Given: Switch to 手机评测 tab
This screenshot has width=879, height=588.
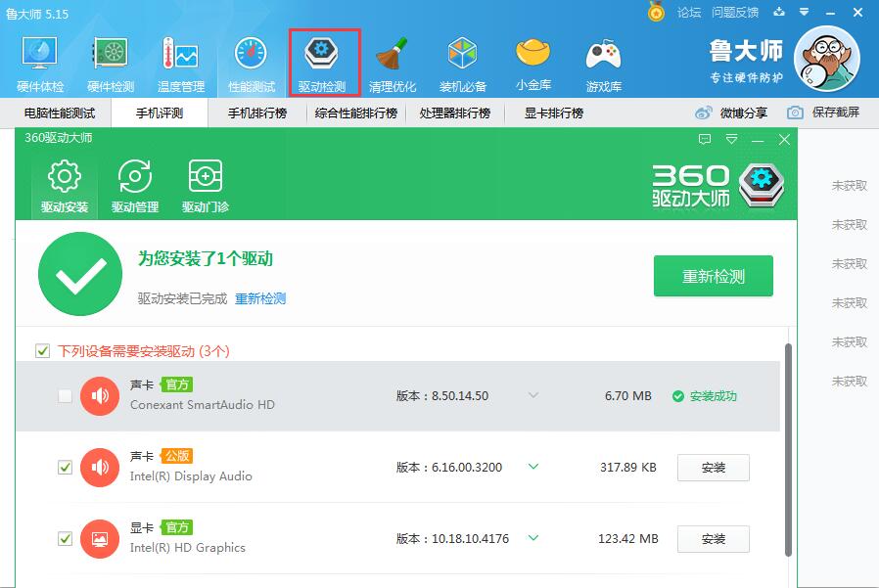Looking at the screenshot, I should [x=160, y=113].
